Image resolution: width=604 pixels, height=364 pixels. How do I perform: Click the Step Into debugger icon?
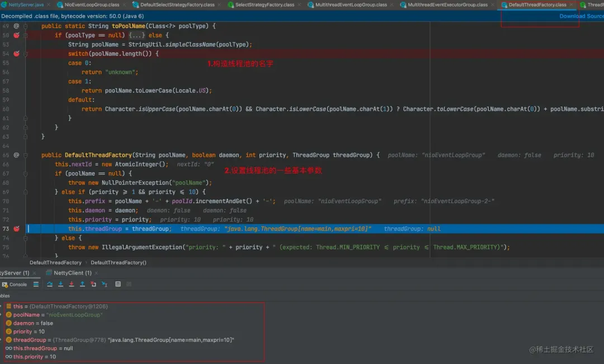[x=60, y=284]
